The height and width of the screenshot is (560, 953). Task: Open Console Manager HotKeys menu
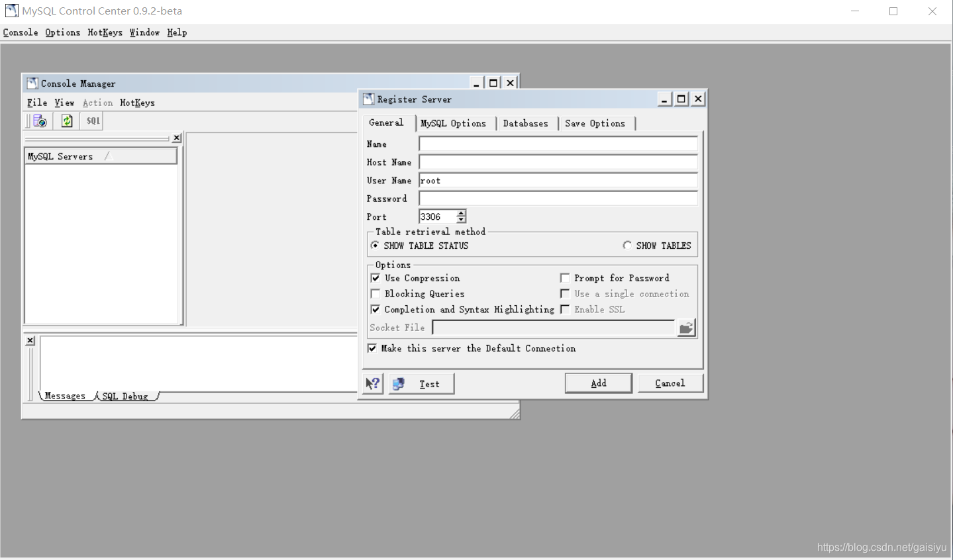[137, 103]
